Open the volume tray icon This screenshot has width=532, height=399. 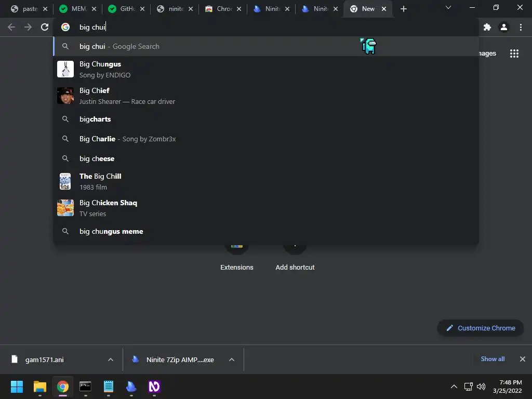point(481,387)
